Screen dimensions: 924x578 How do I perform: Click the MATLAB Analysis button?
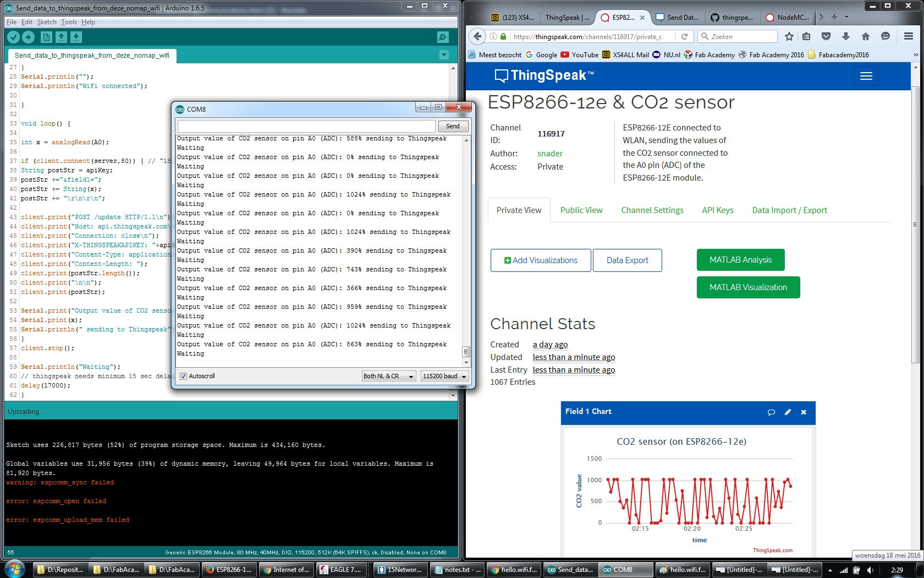tap(740, 260)
